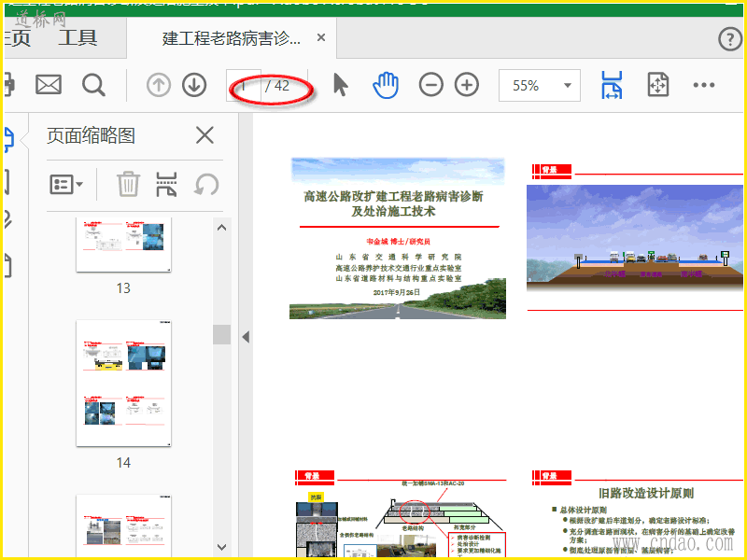Click the page icon beside the trash icon
747x560 pixels.
pyautogui.click(x=166, y=184)
